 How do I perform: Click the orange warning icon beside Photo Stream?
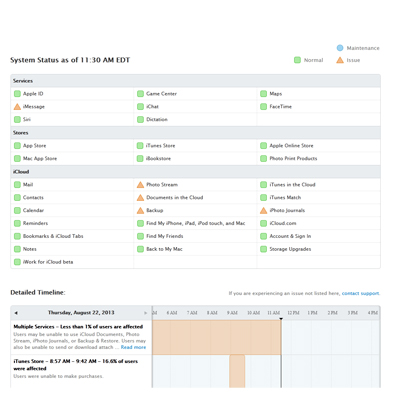[x=140, y=184]
